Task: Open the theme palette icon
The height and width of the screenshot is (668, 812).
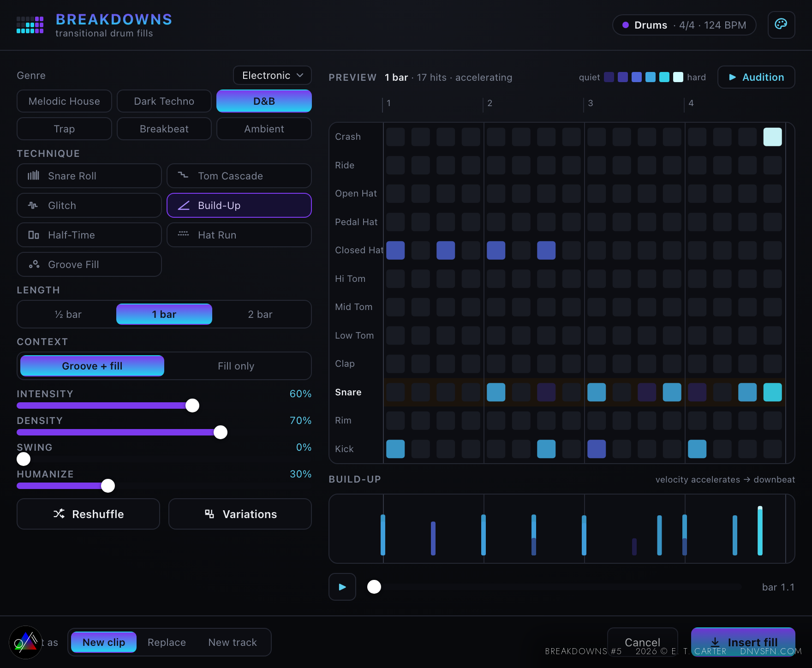Action: [x=781, y=24]
